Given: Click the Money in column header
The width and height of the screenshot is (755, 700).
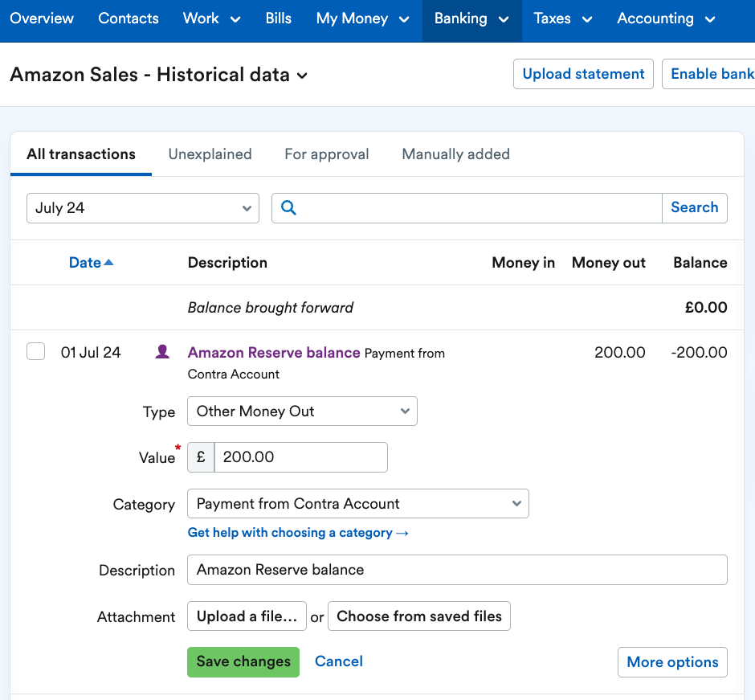Looking at the screenshot, I should pos(524,263).
